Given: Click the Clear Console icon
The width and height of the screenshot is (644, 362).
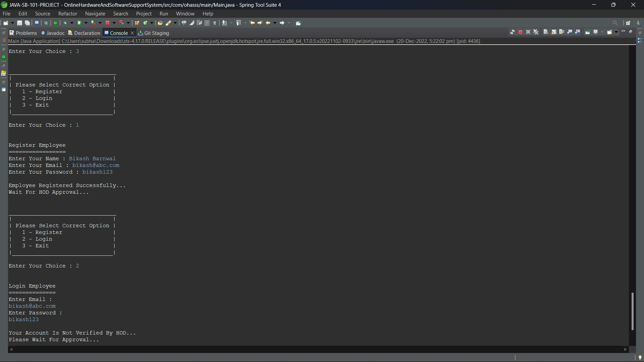Looking at the screenshot, I should (x=546, y=32).
